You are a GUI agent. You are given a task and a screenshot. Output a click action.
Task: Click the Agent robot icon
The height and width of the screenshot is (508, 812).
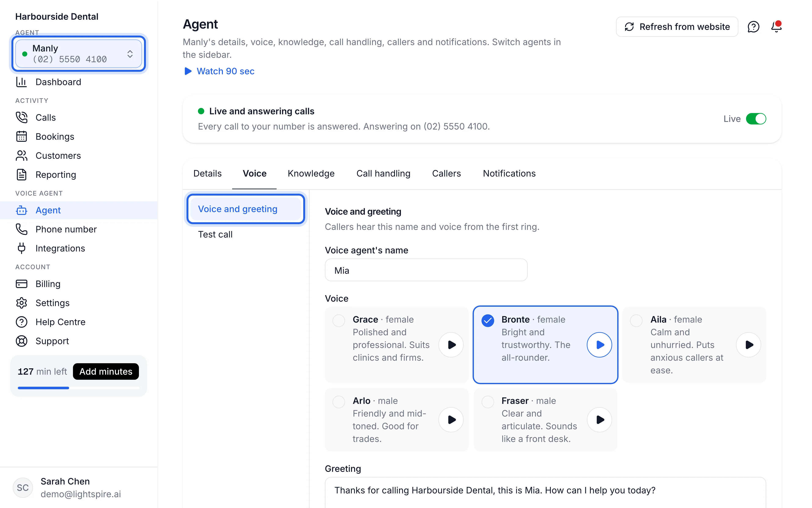pos(22,210)
